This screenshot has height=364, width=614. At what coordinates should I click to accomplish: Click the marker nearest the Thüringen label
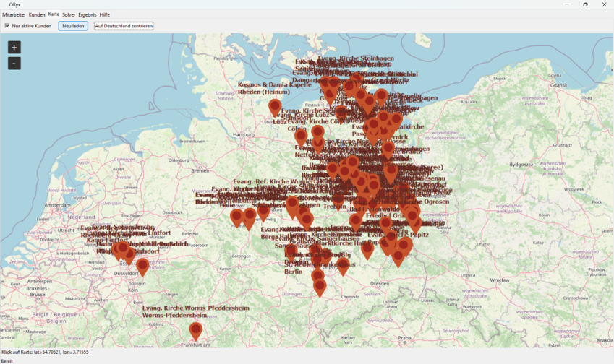click(x=320, y=287)
